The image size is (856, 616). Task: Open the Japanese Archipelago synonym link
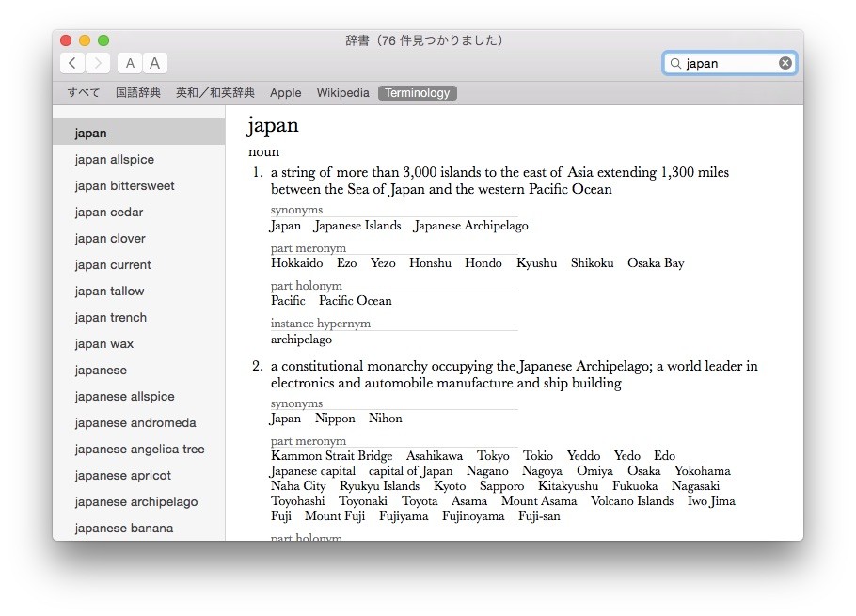click(470, 226)
